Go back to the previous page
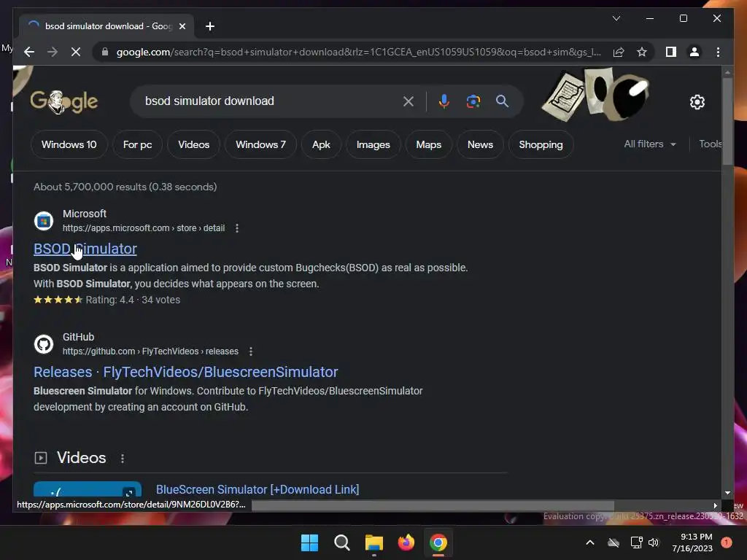The image size is (747, 560). point(29,52)
